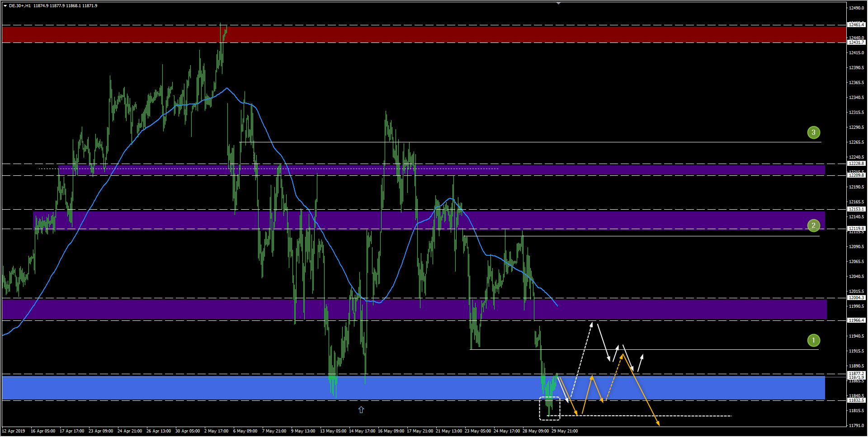This screenshot has height=437, width=868.
Task: Click the 7 May 21:00 time axis label
Action: [274, 431]
